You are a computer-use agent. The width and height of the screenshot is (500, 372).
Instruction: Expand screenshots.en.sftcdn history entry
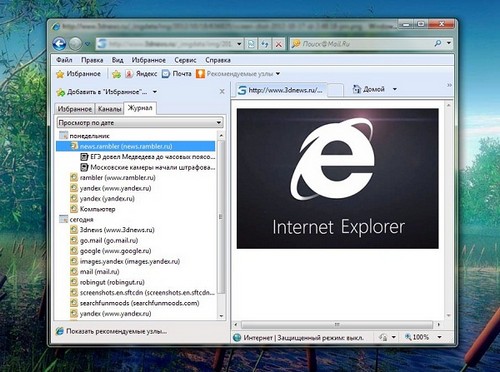click(x=143, y=293)
